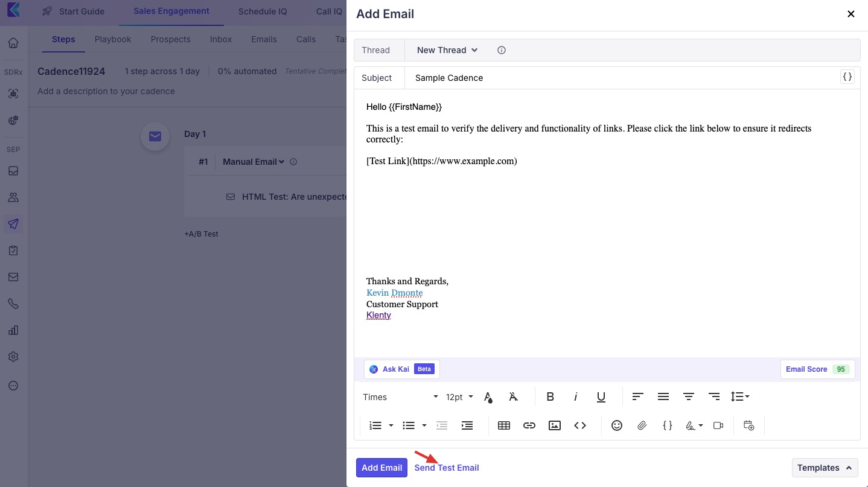Open the Manual Email step type dropdown
Viewport: 868px width, 487px height.
(254, 162)
